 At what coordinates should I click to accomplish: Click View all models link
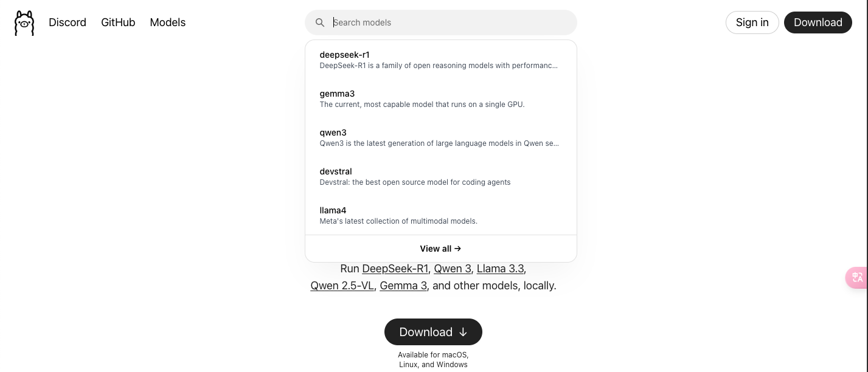click(x=440, y=249)
